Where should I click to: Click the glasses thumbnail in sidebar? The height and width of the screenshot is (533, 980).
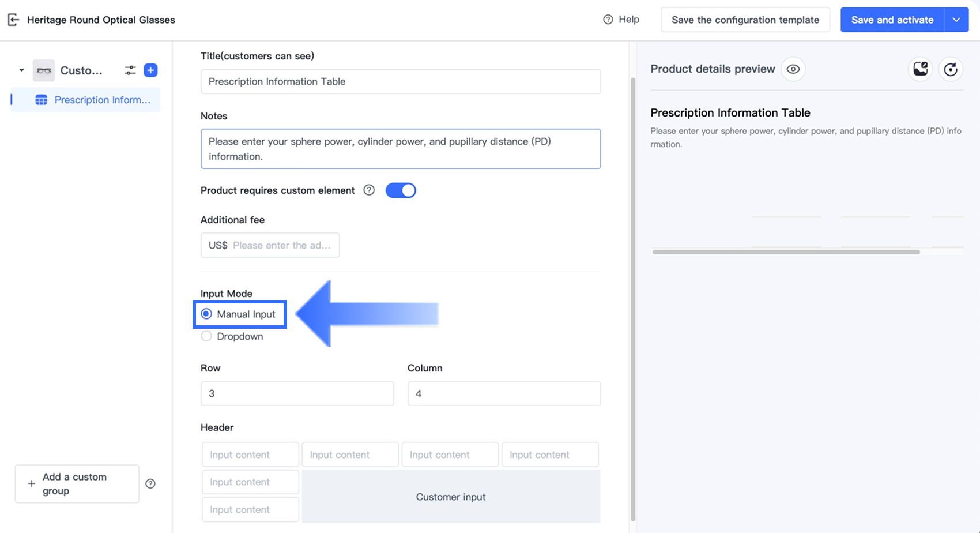(44, 70)
